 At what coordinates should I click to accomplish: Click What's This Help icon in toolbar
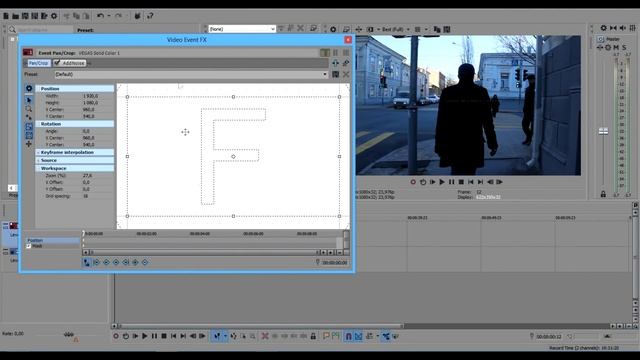(150, 16)
